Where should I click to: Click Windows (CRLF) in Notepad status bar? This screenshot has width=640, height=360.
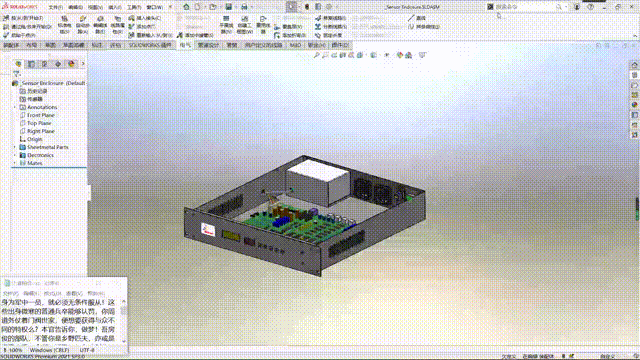coord(49,350)
